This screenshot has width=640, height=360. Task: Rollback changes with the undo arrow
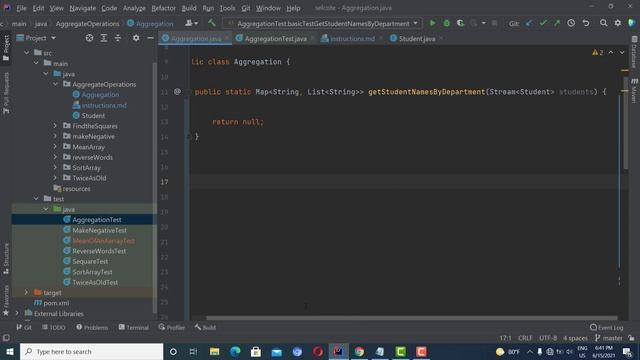586,23
